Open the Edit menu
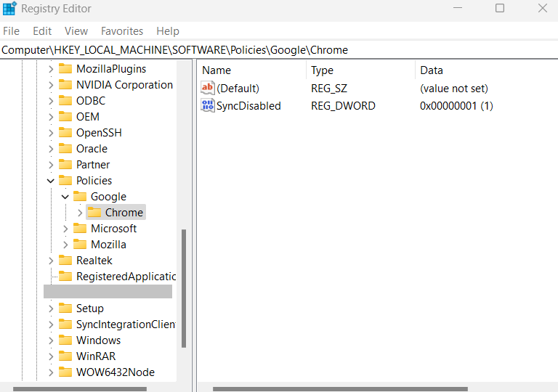558x392 pixels. coord(42,31)
